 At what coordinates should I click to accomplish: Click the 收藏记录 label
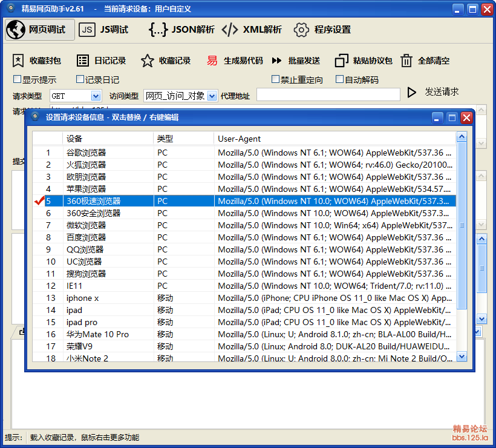(175, 61)
